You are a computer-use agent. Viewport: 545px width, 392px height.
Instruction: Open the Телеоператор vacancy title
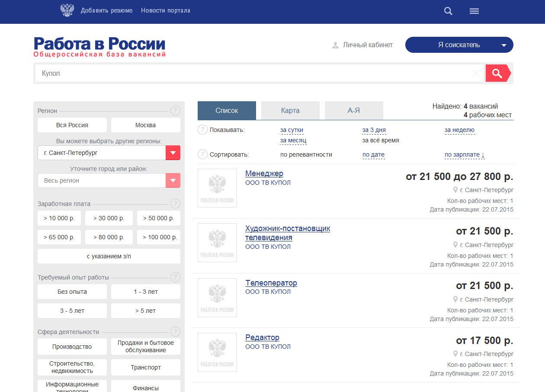pyautogui.click(x=271, y=283)
